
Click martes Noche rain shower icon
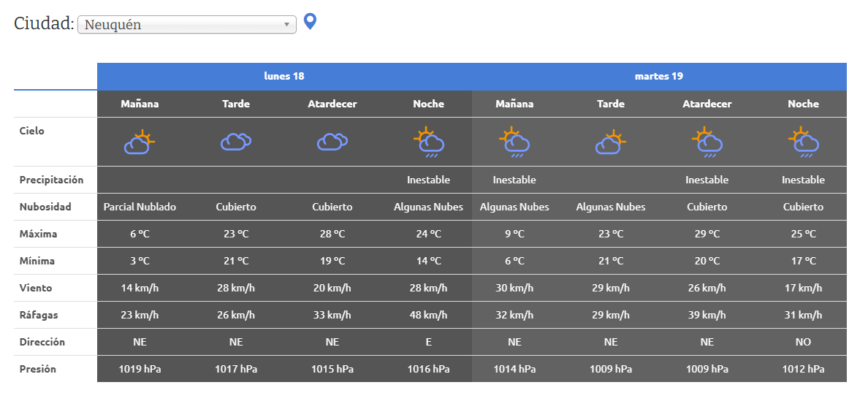(803, 142)
